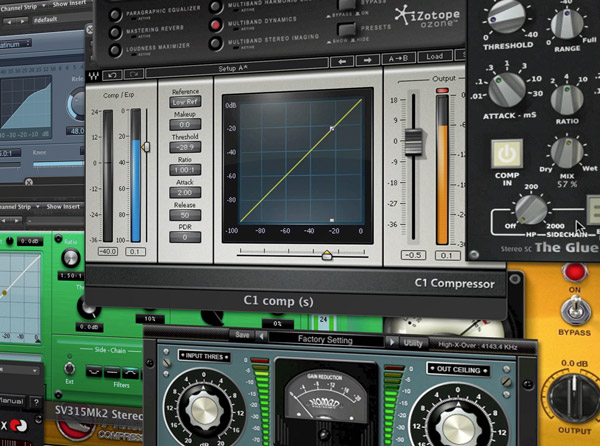The width and height of the screenshot is (600, 446).
Task: Click the HP Sidechain frequency knob
Action: pos(531,210)
